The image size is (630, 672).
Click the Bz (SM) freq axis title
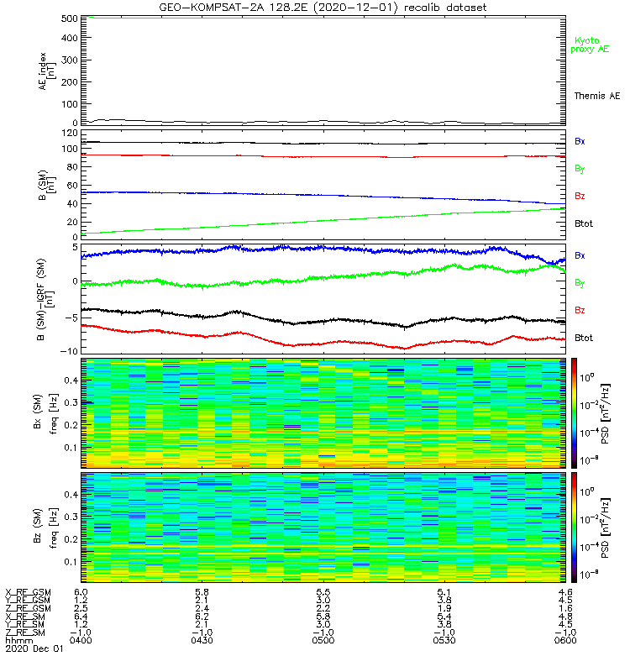click(x=45, y=528)
